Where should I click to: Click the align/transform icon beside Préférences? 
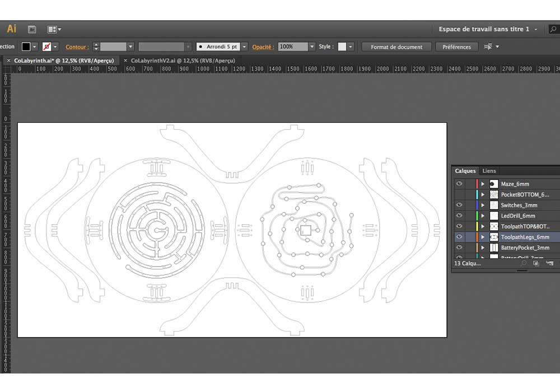(x=488, y=46)
